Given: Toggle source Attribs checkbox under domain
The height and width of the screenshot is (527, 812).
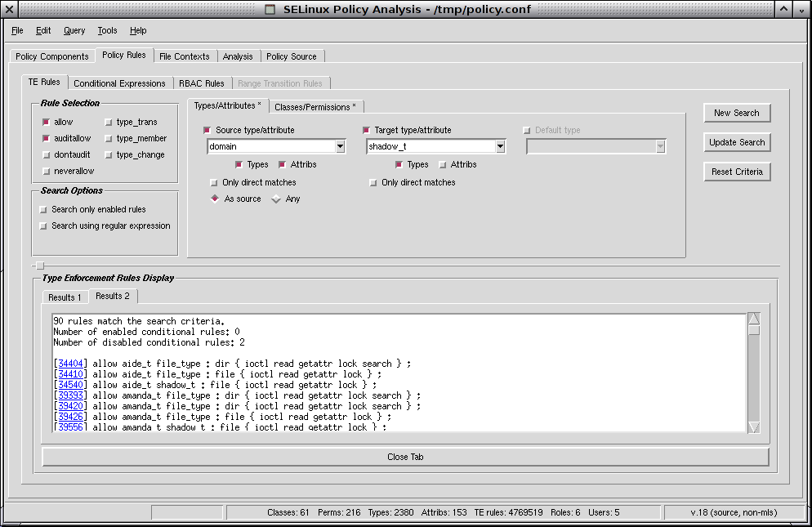Looking at the screenshot, I should (282, 165).
